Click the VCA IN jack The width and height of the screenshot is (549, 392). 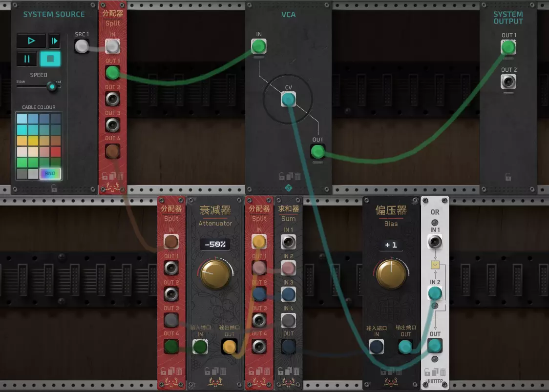(x=259, y=46)
